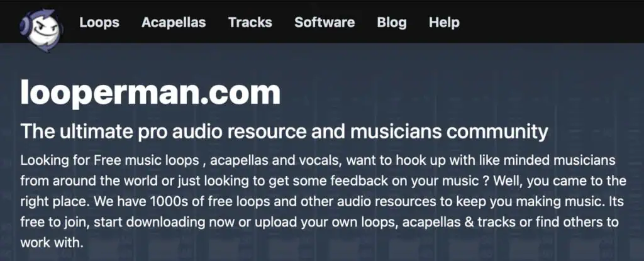Visit the Blog page
This screenshot has width=644, height=261.
coord(392,22)
